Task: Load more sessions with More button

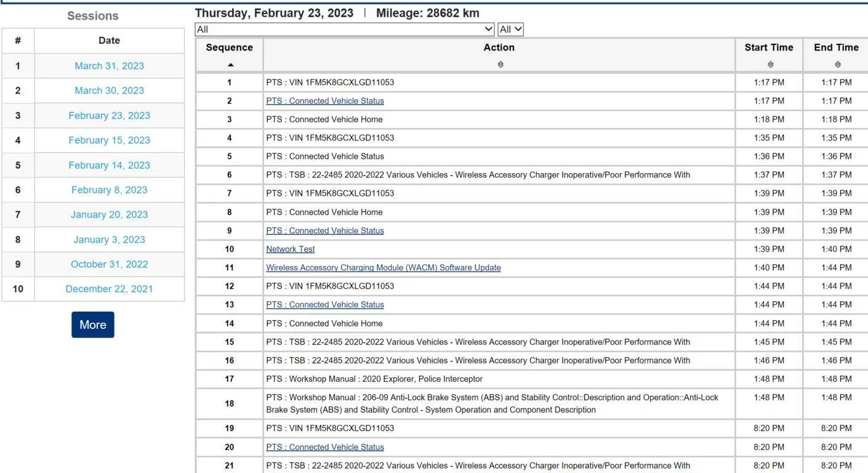Action: click(93, 325)
